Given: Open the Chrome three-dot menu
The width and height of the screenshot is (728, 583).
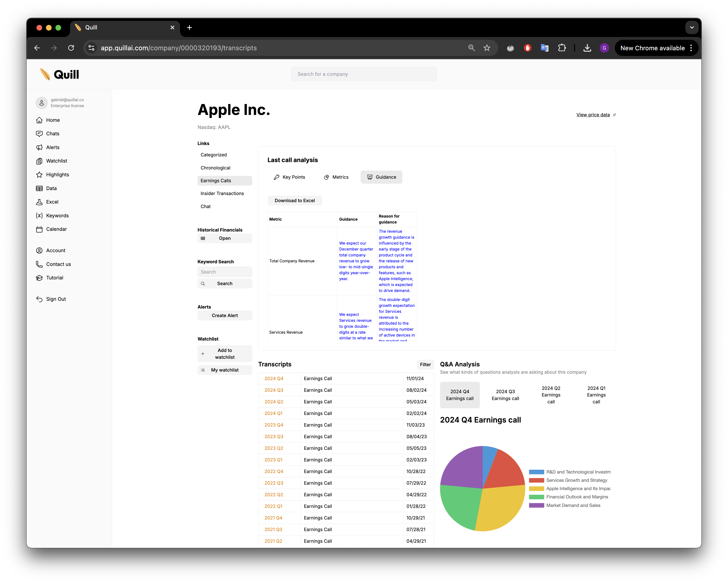Looking at the screenshot, I should (x=691, y=48).
